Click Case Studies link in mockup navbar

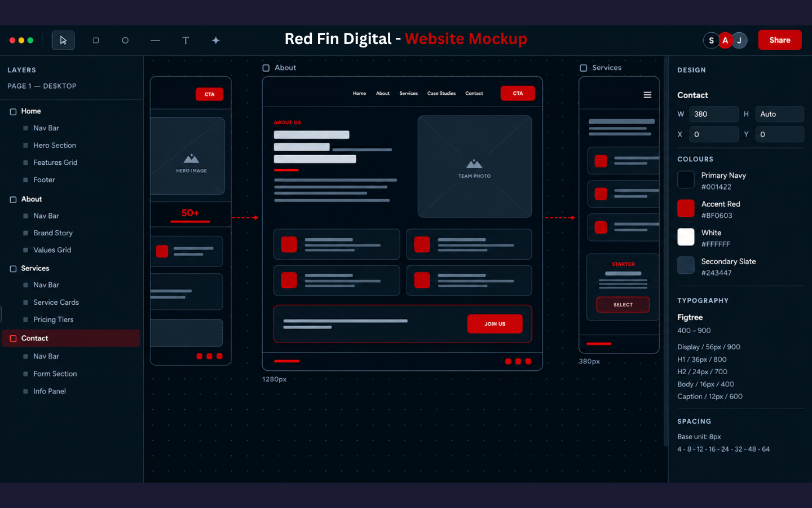[x=442, y=94]
